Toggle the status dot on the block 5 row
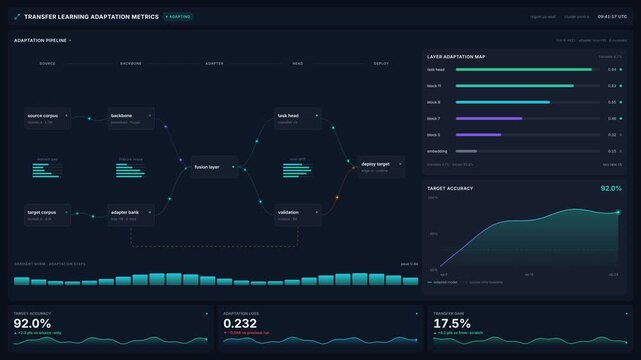 coord(621,135)
